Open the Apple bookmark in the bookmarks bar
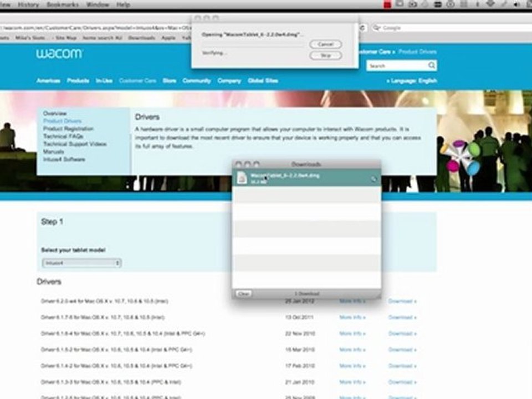Image resolution: width=532 pixels, height=399 pixels. coord(168,38)
